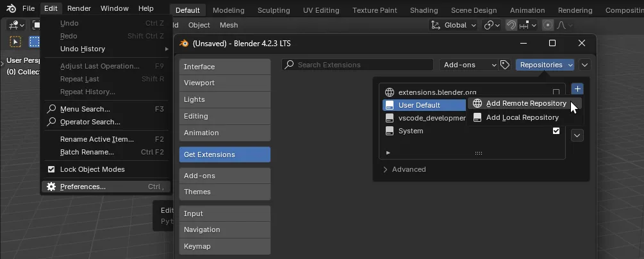This screenshot has width=644, height=259.
Task: Open the Render menu
Action: pos(79,8)
